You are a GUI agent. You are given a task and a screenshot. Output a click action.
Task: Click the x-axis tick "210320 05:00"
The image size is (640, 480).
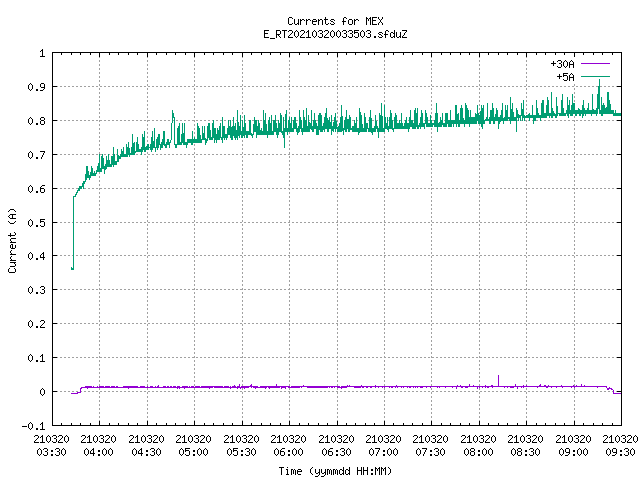[193, 445]
